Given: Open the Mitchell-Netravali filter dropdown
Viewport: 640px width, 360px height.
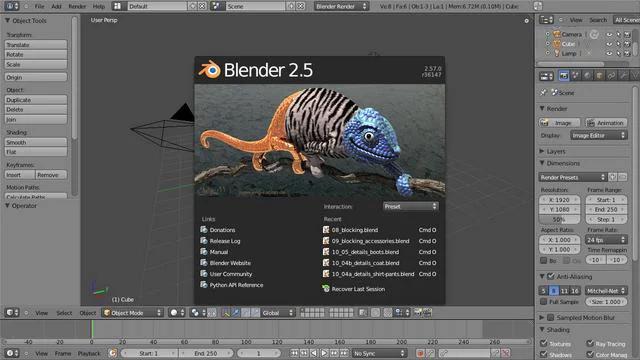Looking at the screenshot, I should coord(606,291).
